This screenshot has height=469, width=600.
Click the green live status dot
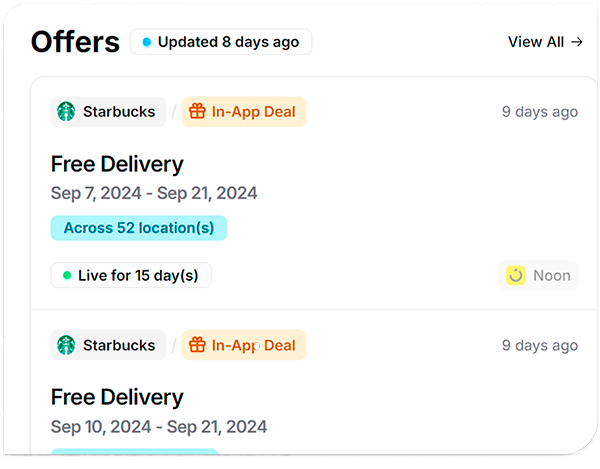pos(67,275)
